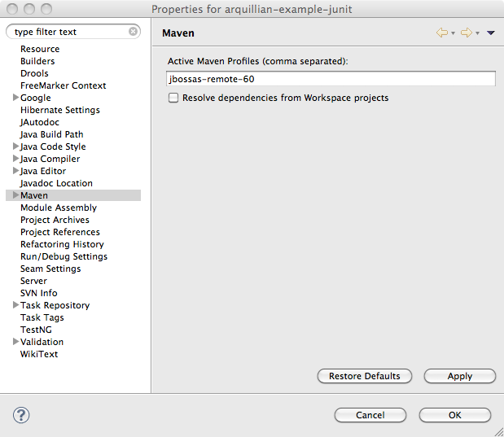
Task: Click the back navigation arrow
Action: pos(442,33)
